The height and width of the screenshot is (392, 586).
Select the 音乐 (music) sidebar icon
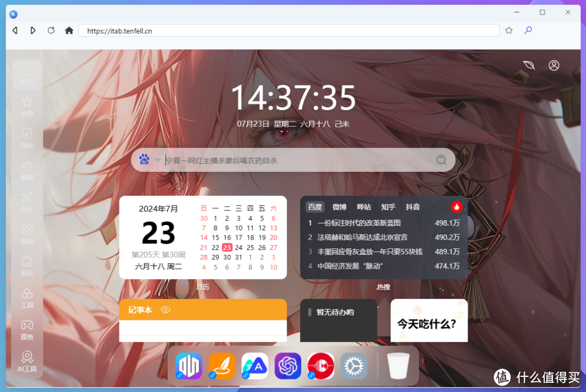pos(27,265)
